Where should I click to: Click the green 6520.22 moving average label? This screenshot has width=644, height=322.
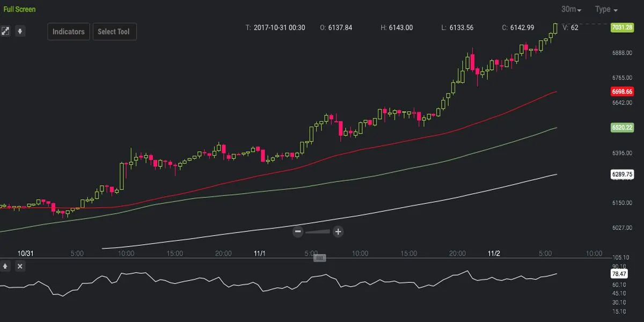point(622,128)
